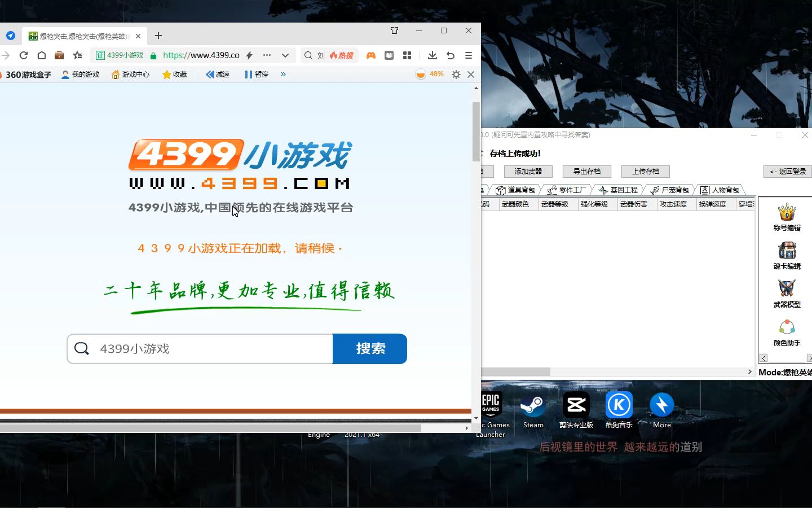
Task: Go to browser home page icon
Action: 42,55
